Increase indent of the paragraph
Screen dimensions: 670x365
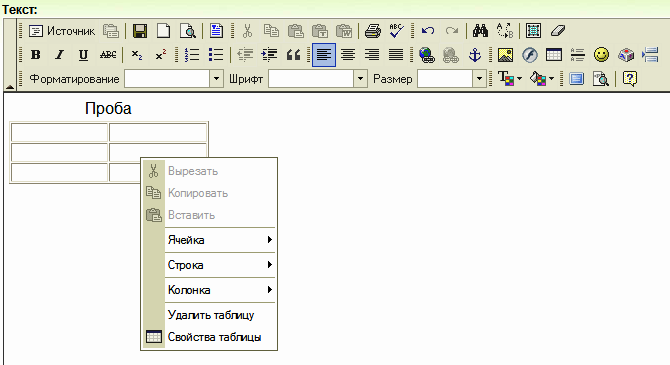(269, 55)
